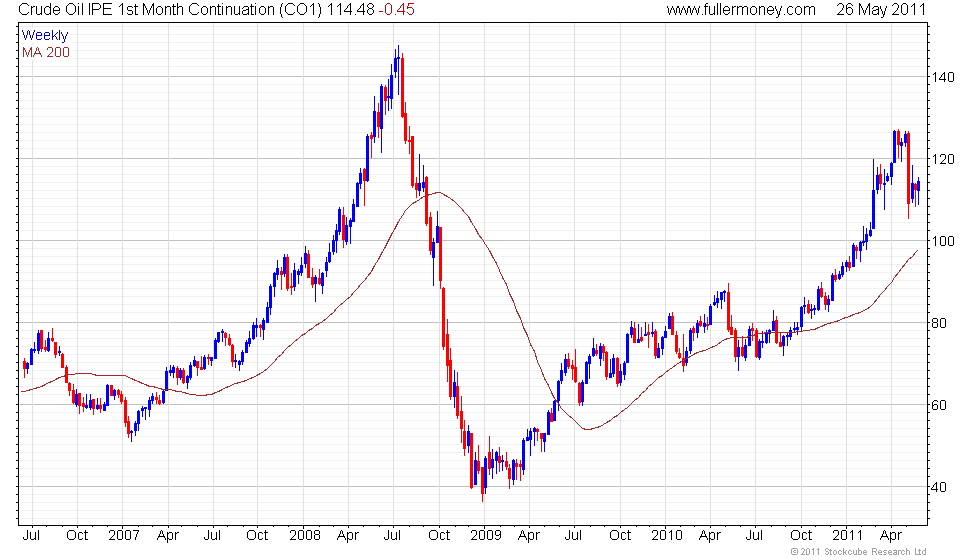Click the 120 price axis label

[942, 159]
